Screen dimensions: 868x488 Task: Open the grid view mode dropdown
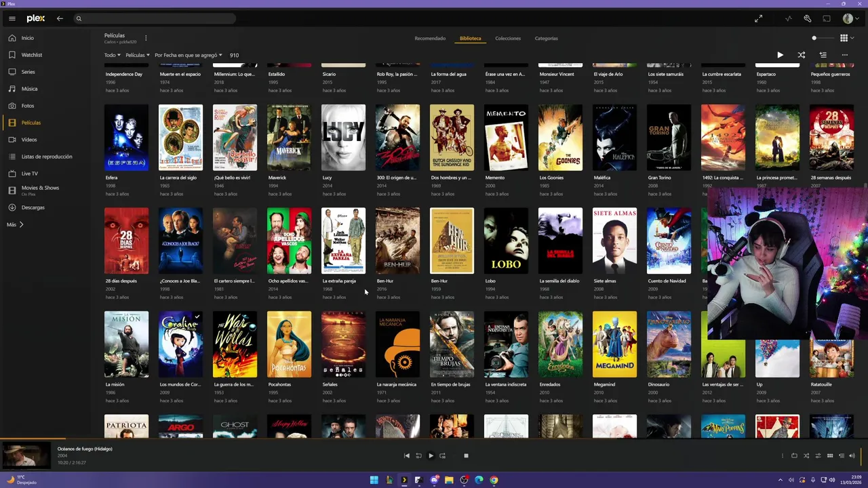[x=847, y=38]
